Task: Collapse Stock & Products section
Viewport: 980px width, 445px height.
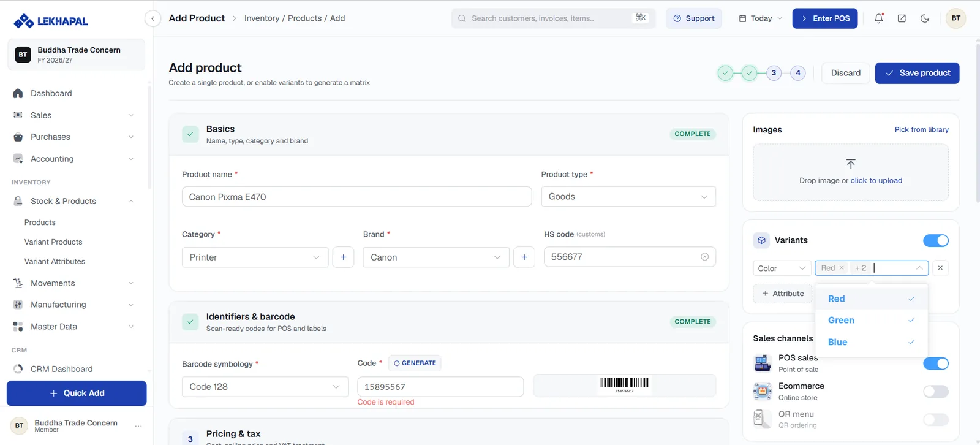Action: coord(131,201)
